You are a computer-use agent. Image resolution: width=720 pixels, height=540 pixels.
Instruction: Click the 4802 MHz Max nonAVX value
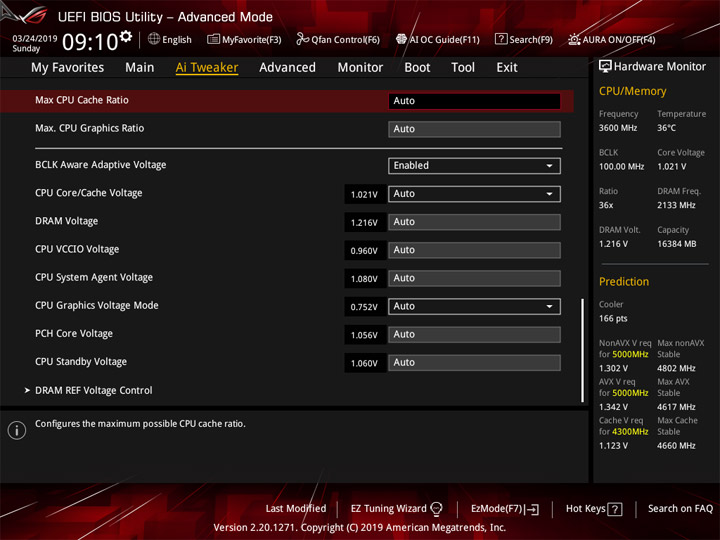coord(676,368)
